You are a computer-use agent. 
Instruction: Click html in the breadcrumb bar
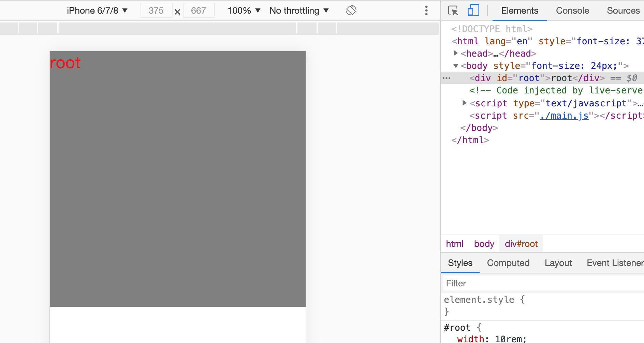[x=454, y=244]
